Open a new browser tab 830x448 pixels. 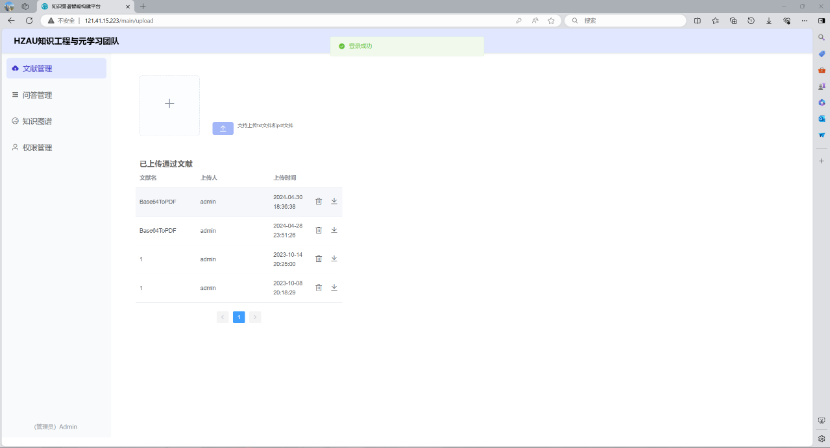(143, 6)
